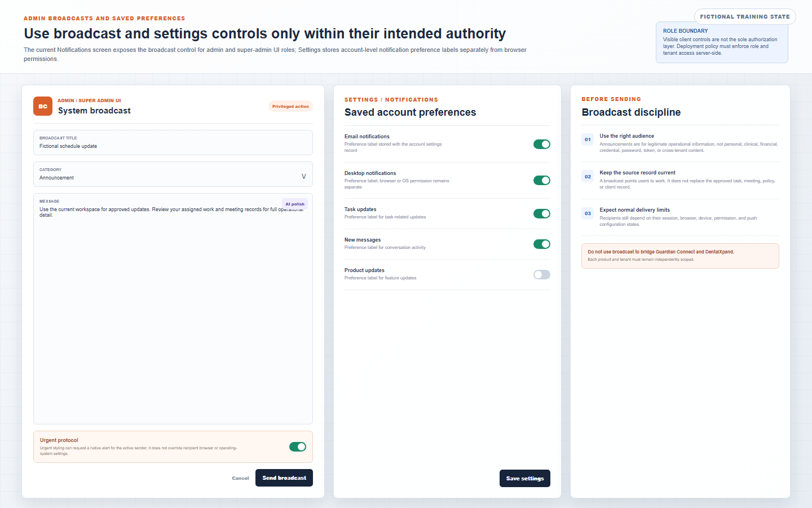812x508 pixels.
Task: Click Save settings button
Action: coord(525,478)
